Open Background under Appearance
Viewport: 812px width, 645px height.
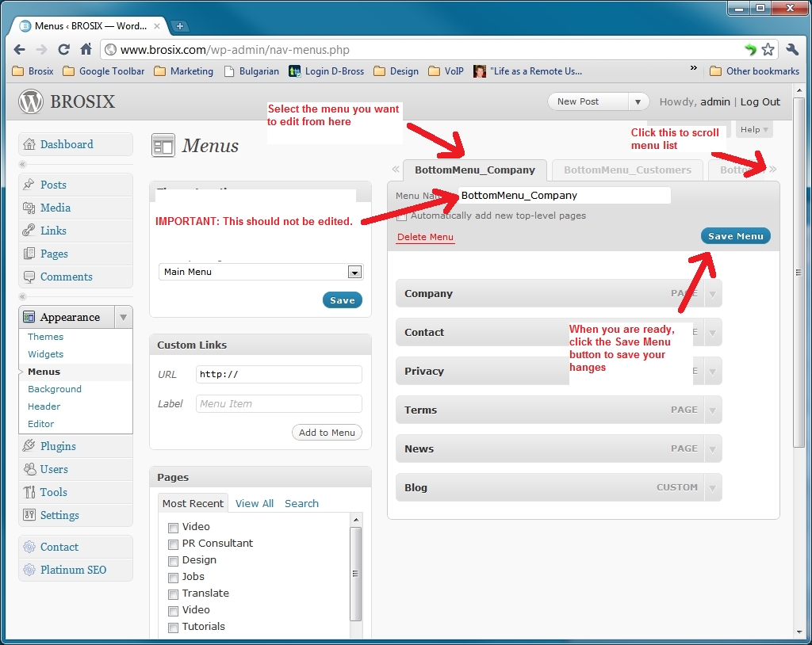(x=55, y=389)
